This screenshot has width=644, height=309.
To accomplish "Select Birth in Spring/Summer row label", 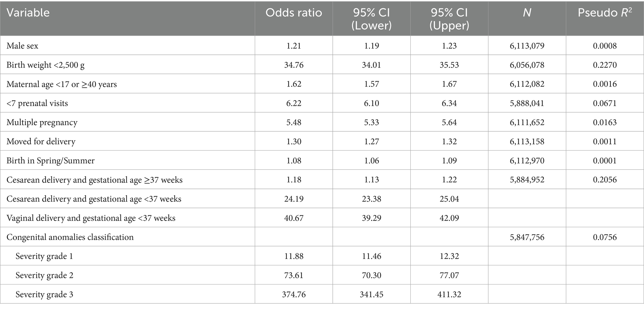I will click(x=50, y=161).
